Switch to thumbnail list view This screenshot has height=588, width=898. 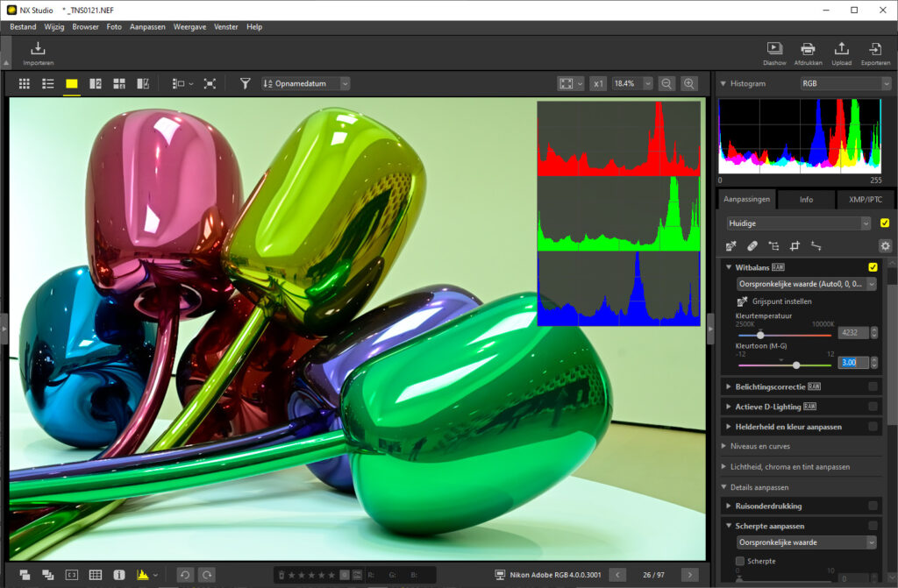click(x=48, y=83)
